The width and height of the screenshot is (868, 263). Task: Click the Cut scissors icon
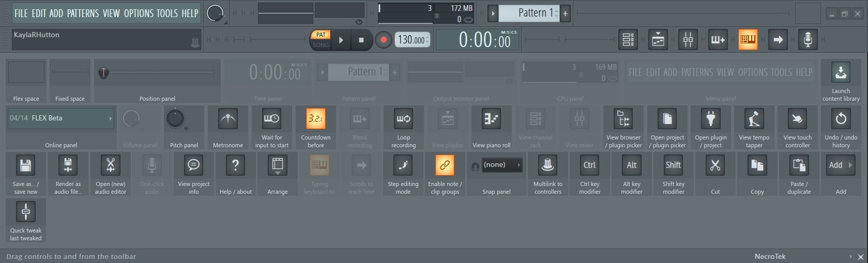pos(715,166)
